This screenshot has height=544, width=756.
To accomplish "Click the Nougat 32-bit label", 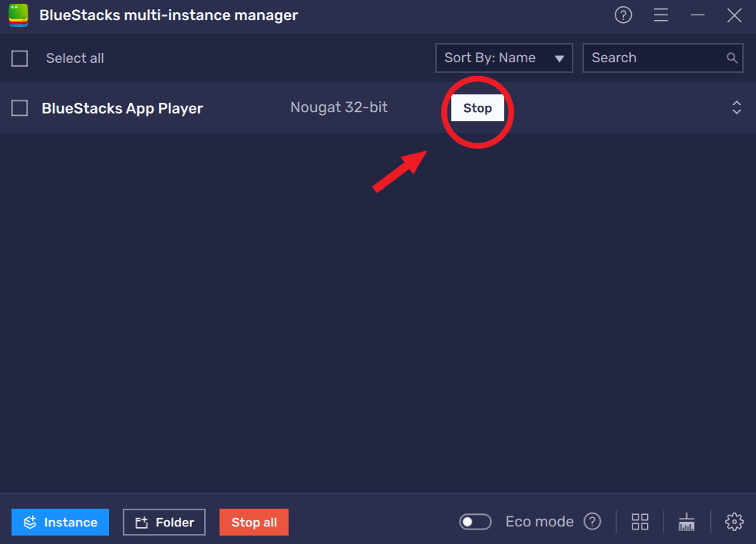I will (x=338, y=107).
